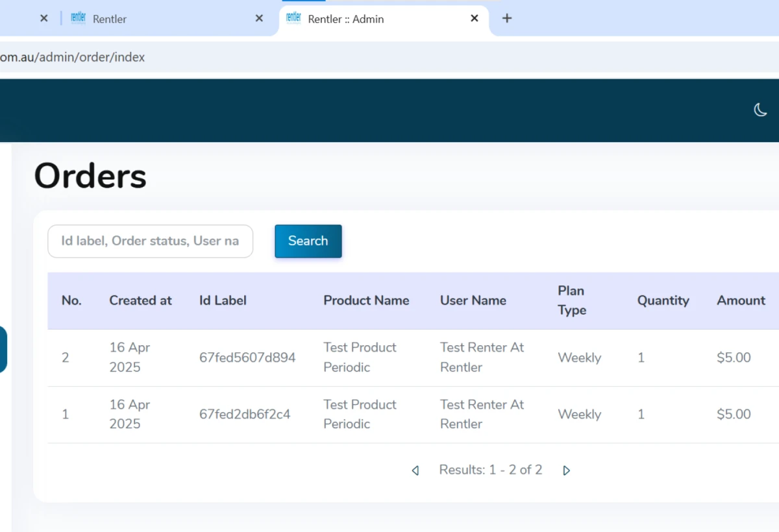
Task: Toggle dark mode with the moon icon
Action: (x=760, y=110)
